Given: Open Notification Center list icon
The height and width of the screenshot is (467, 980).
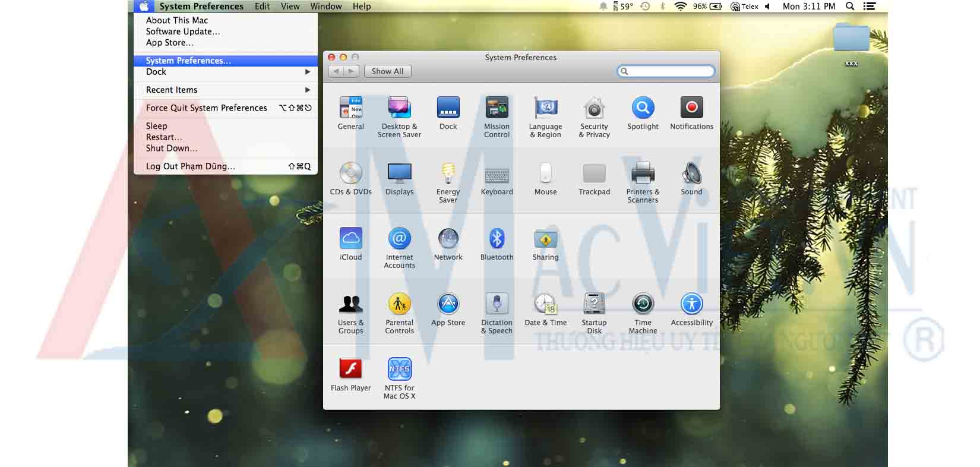Looking at the screenshot, I should 870,7.
